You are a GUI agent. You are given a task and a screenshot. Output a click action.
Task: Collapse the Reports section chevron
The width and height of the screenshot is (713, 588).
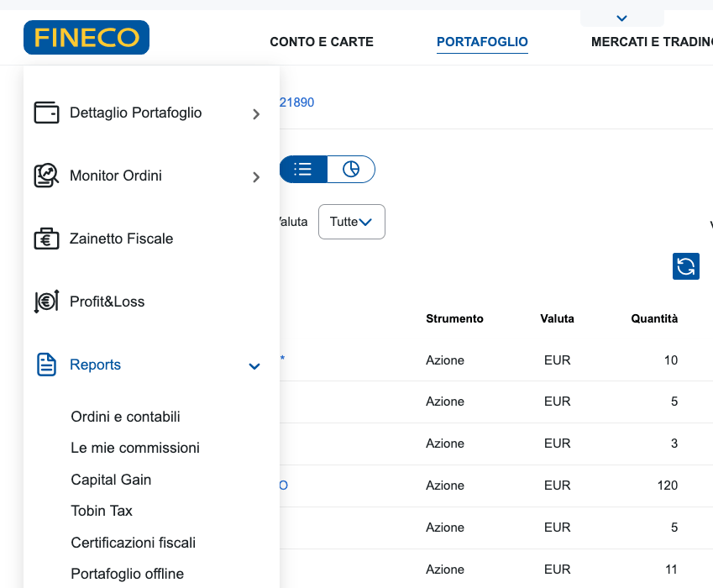point(254,366)
